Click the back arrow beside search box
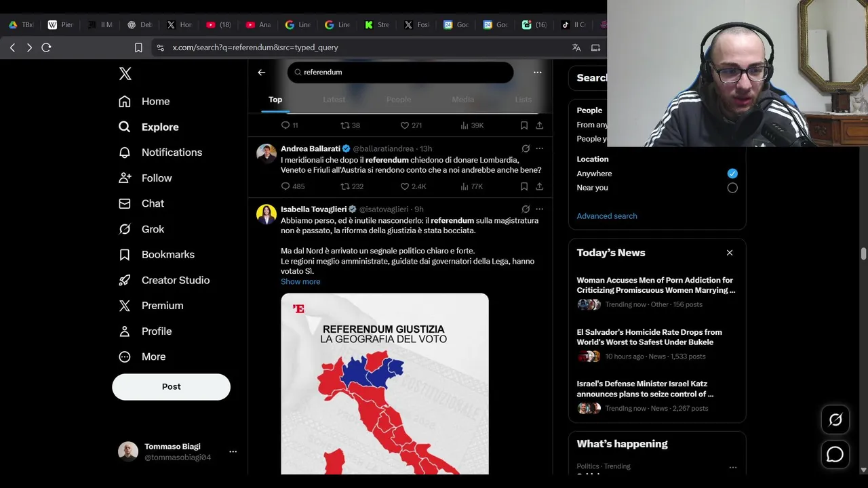The width and height of the screenshot is (868, 488). [262, 73]
